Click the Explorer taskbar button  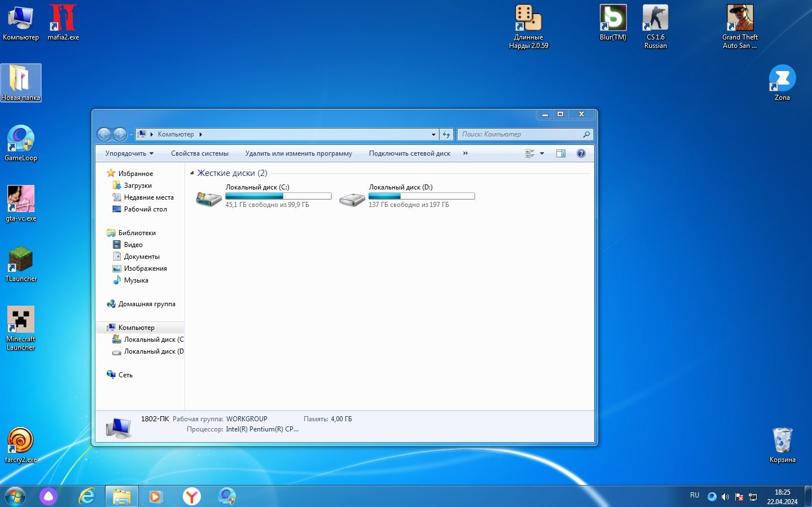point(122,496)
